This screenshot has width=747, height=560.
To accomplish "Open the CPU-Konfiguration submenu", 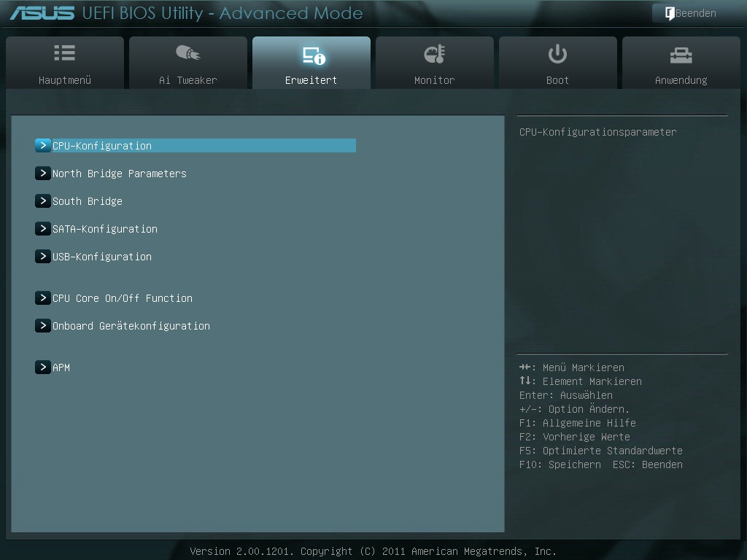I will pyautogui.click(x=196, y=146).
